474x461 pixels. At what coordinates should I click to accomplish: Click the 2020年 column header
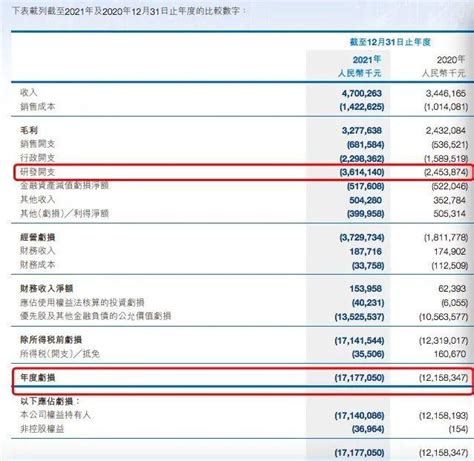point(451,60)
